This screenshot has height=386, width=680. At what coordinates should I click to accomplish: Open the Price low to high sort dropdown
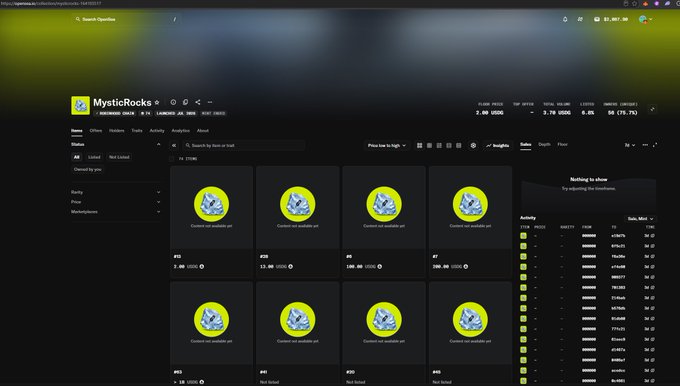pyautogui.click(x=387, y=145)
